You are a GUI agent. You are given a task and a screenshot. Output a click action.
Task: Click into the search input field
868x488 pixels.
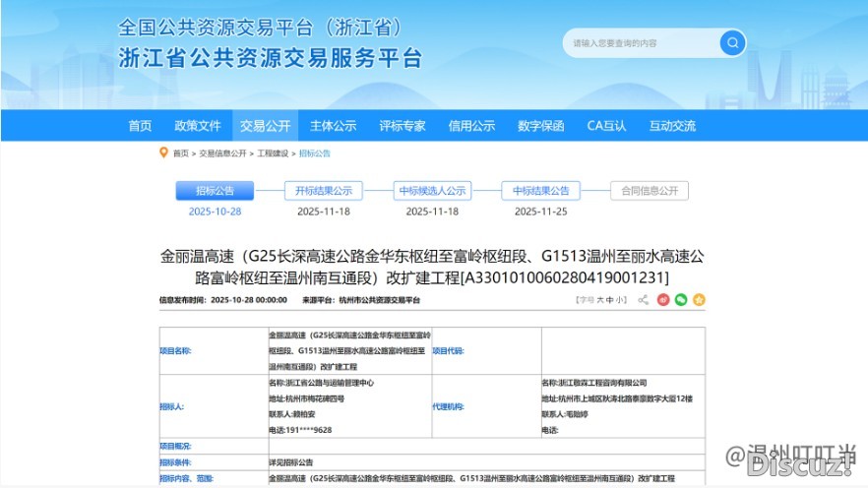[x=640, y=43]
